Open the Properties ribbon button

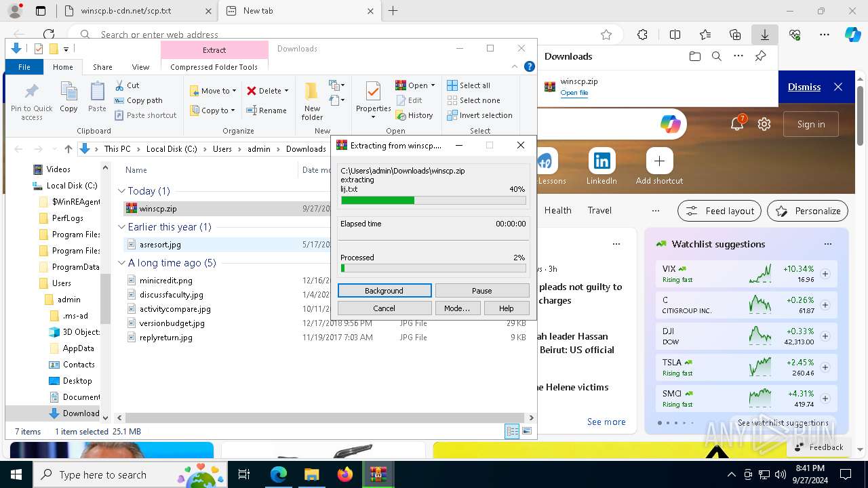(374, 101)
